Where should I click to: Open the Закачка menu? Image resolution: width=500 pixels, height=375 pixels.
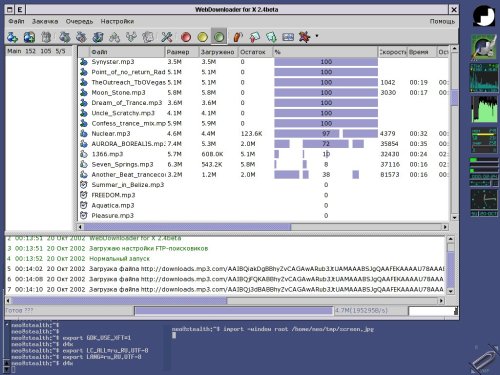45,21
